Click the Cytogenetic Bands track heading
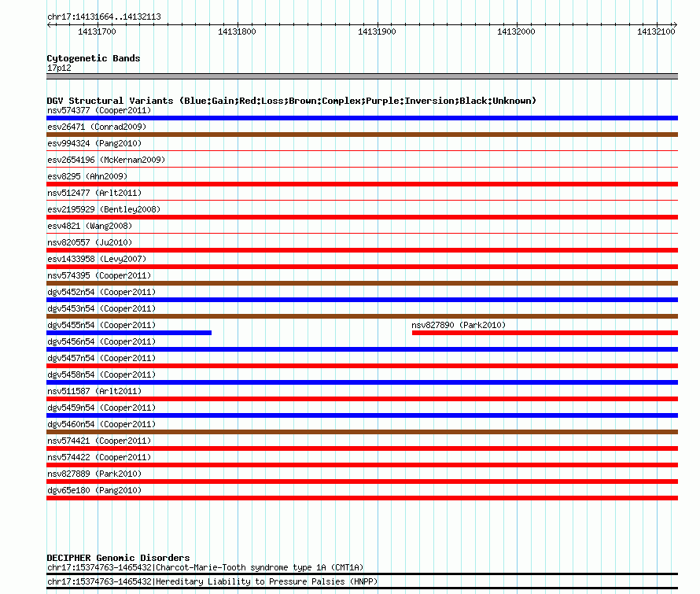Viewport: 700px width, 594px height. (x=94, y=58)
